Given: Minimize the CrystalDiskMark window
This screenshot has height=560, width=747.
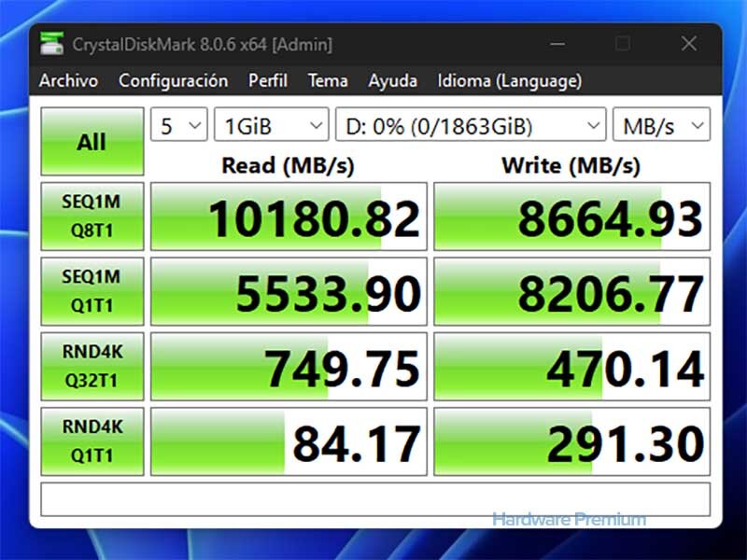Looking at the screenshot, I should coord(557,44).
